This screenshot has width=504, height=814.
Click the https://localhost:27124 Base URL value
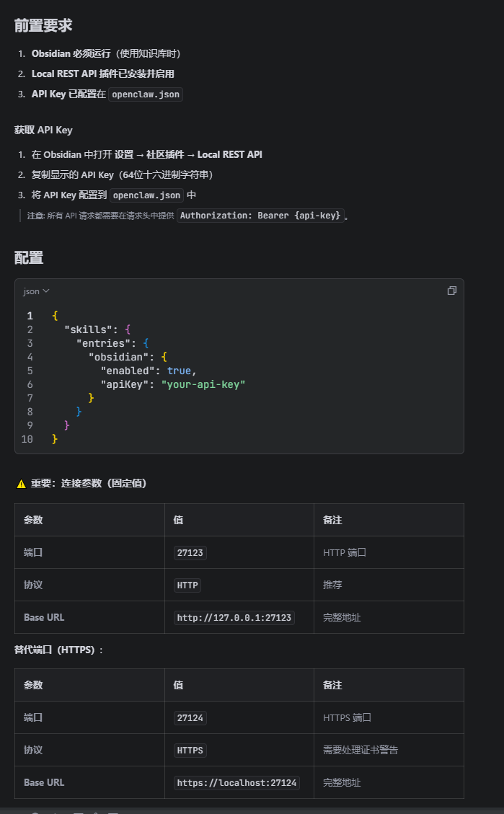236,783
